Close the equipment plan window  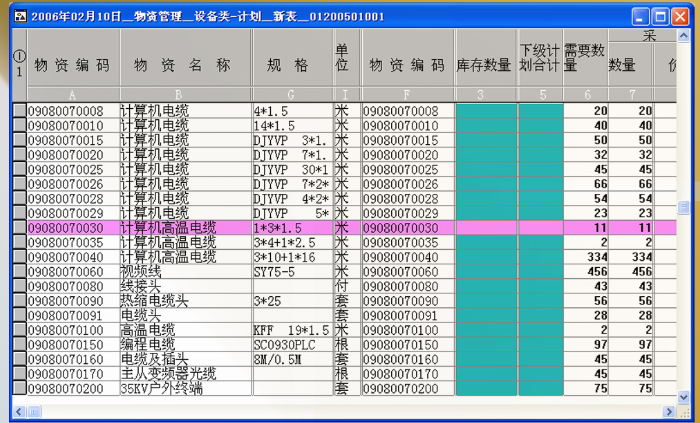pyautogui.click(x=682, y=17)
